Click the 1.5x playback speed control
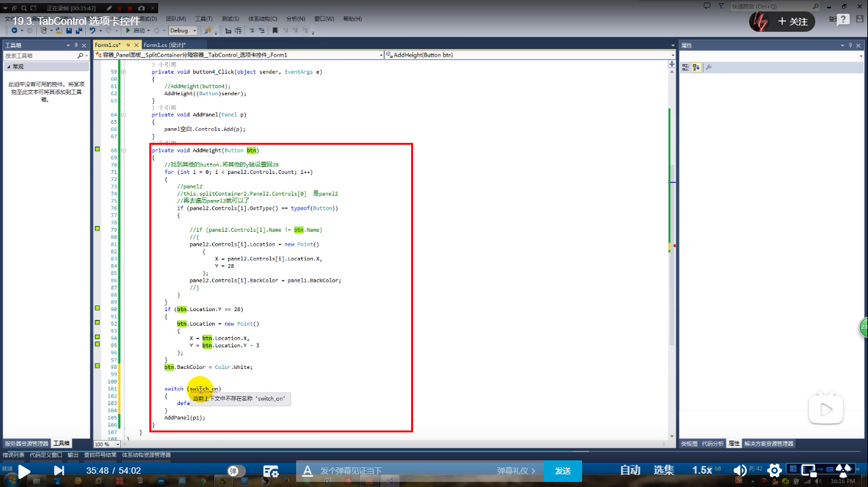 (x=702, y=470)
